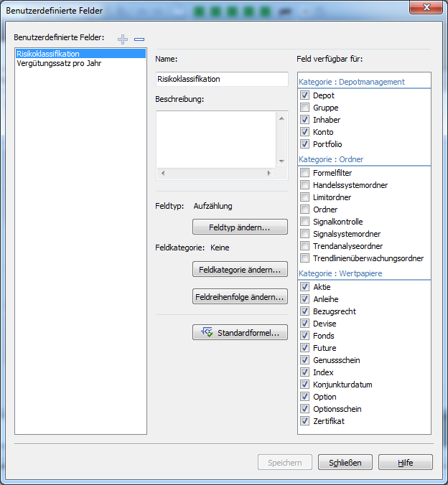
Task: Uncheck the Zertifikat checkbox
Action: [305, 421]
